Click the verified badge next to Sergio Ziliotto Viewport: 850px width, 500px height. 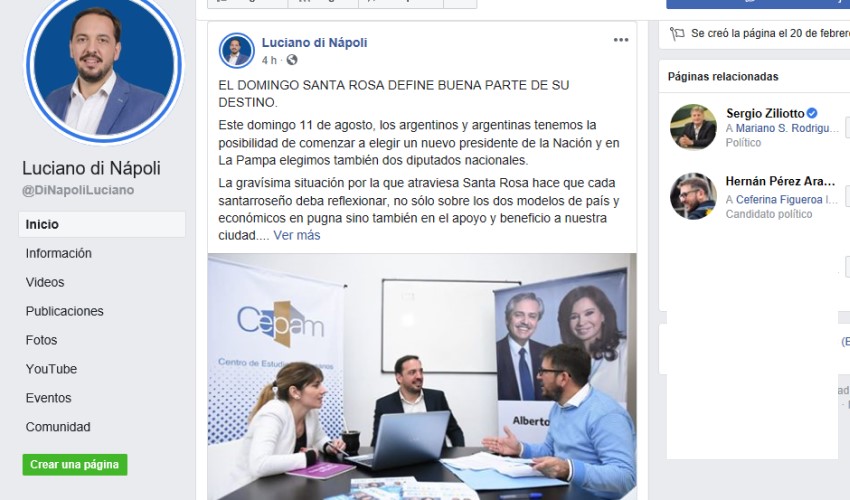click(812, 113)
